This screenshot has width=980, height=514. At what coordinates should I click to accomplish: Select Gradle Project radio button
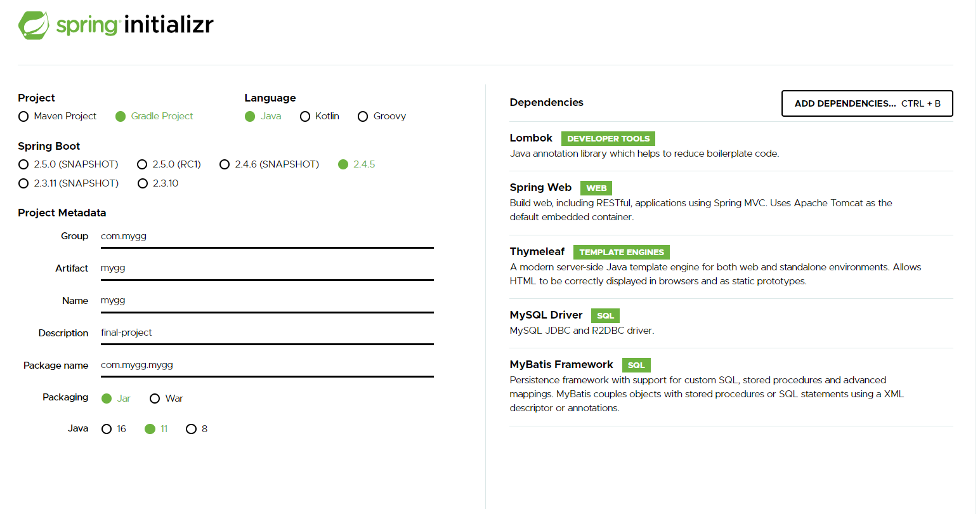pyautogui.click(x=154, y=116)
